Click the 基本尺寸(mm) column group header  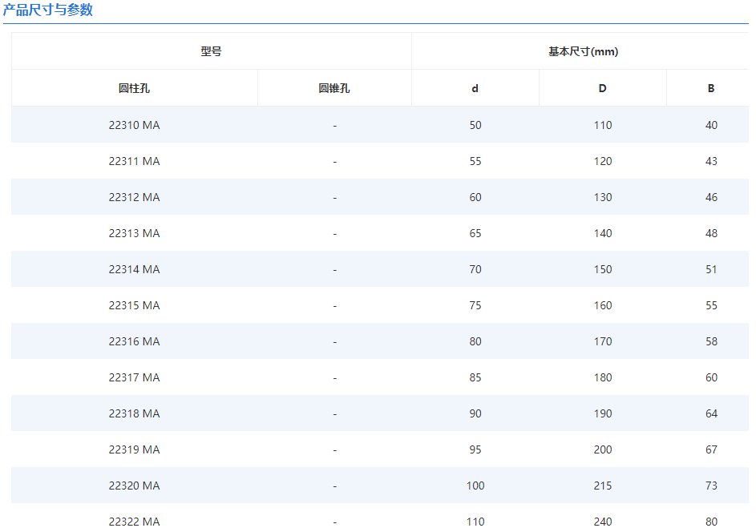583,51
